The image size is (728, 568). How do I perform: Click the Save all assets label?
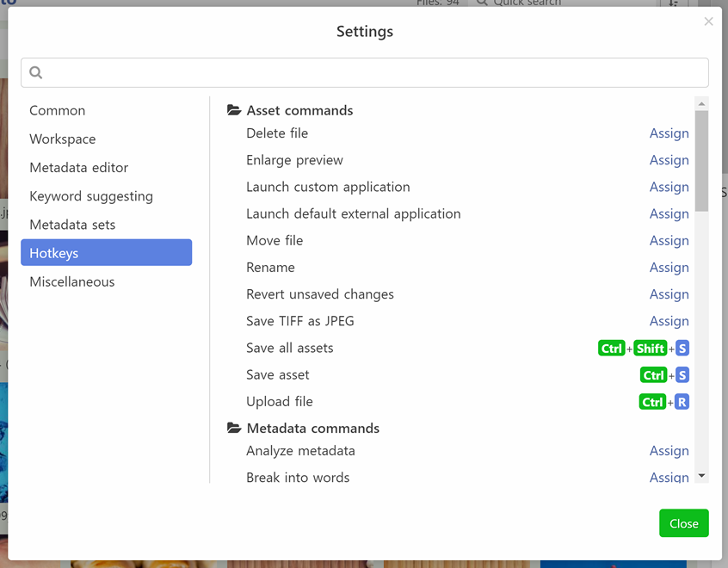(290, 349)
